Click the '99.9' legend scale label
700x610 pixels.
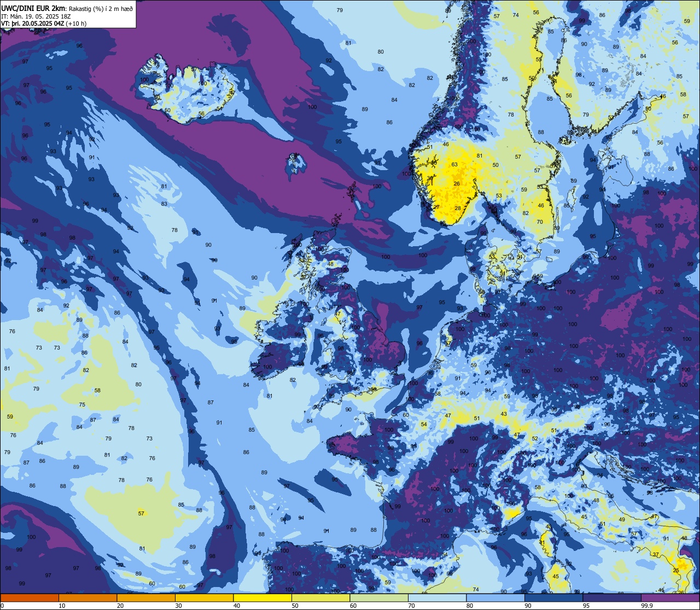(647, 606)
